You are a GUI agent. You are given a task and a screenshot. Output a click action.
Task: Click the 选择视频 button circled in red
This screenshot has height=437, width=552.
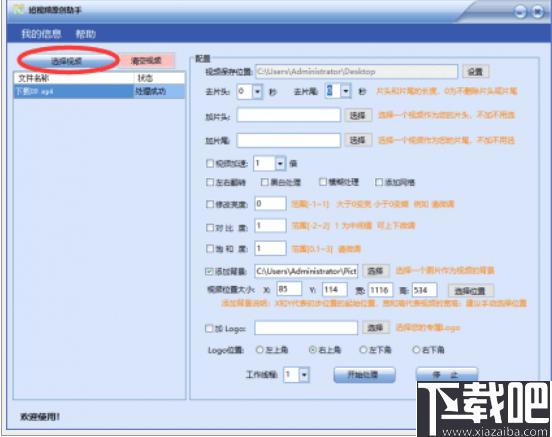click(x=66, y=61)
